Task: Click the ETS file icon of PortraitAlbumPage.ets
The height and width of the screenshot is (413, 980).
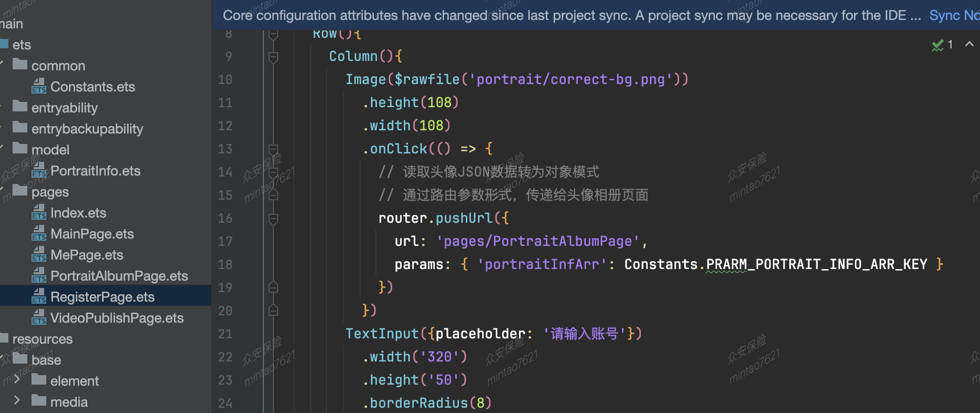Action: pyautogui.click(x=39, y=275)
